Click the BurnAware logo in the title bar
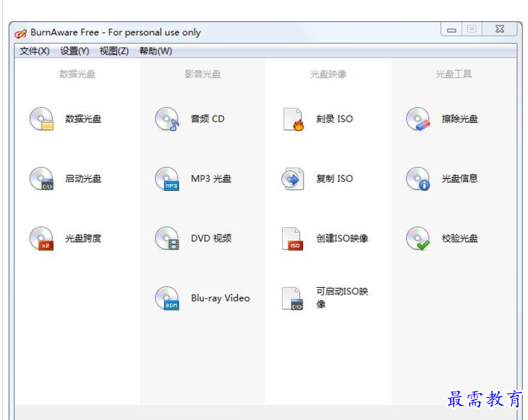 [20, 33]
